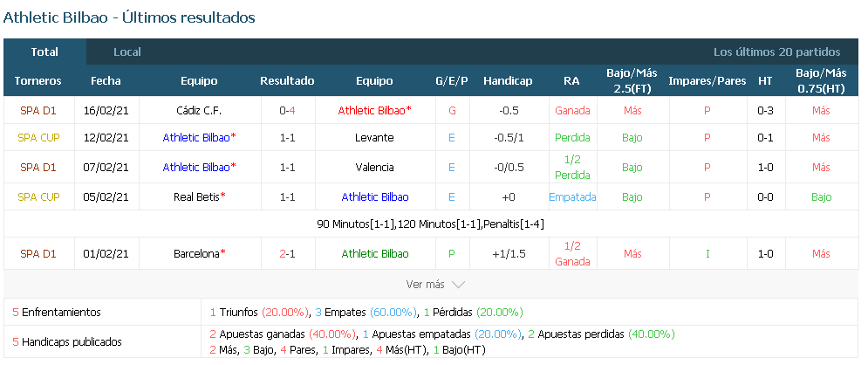Image resolution: width=868 pixels, height=365 pixels.
Task: Switch to the Total tab
Action: click(44, 52)
